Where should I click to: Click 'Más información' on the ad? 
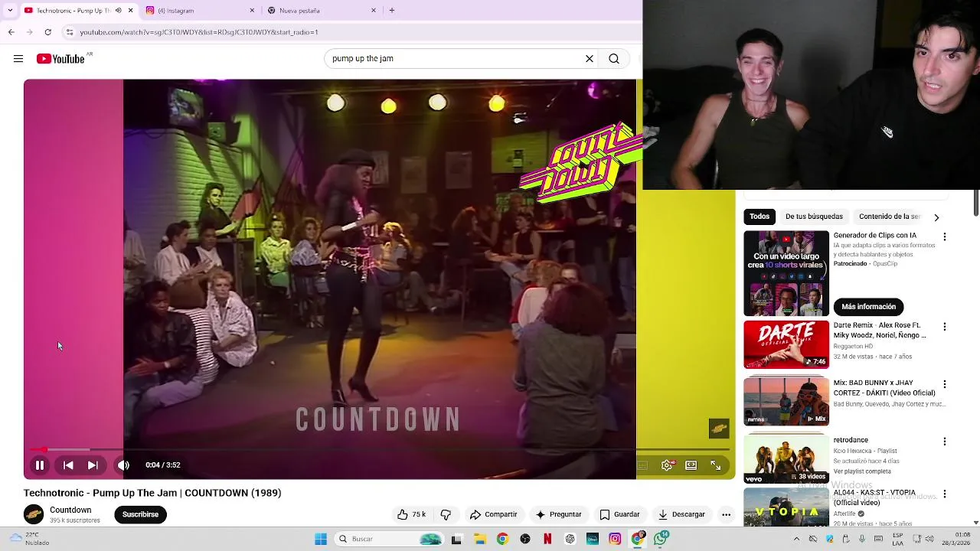[868, 307]
